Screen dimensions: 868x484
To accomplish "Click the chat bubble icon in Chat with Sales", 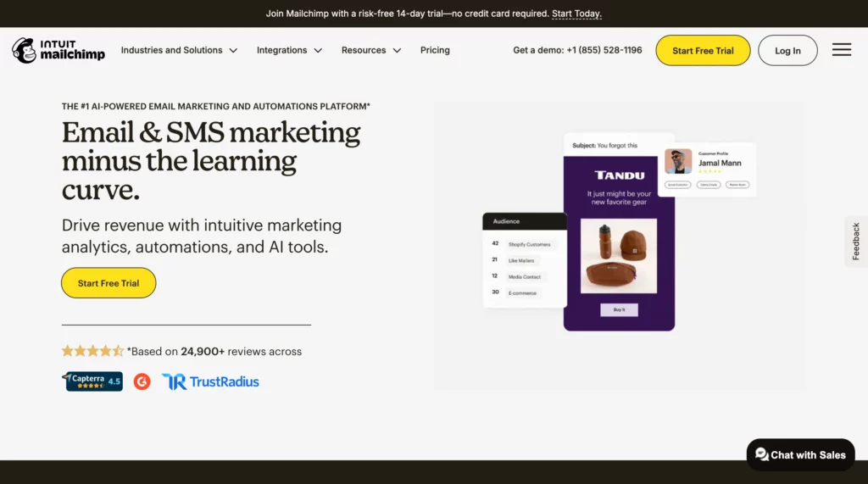I will point(762,454).
